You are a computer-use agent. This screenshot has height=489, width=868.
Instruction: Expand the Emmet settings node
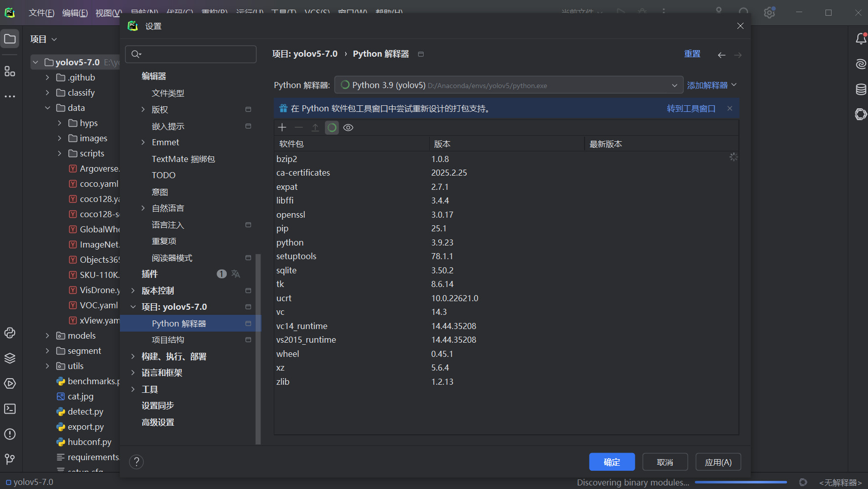[x=143, y=142]
